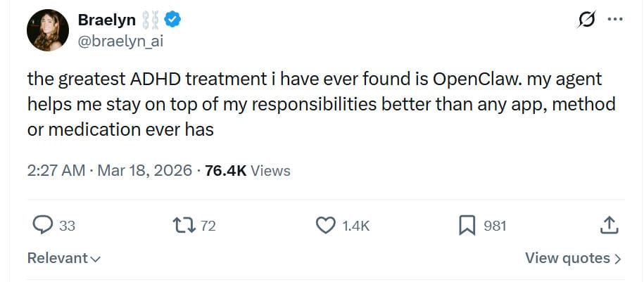Click the 2:27 AM Mar 18 timestamp
This screenshot has width=644, height=282.
click(109, 170)
